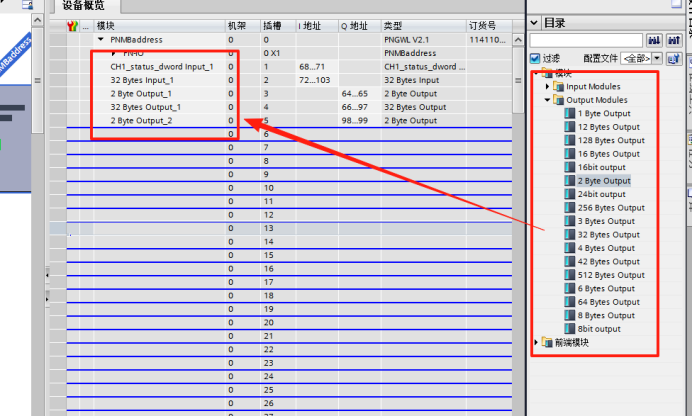The image size is (692, 416).
Task: Click the 模块 column header
Action: click(159, 26)
